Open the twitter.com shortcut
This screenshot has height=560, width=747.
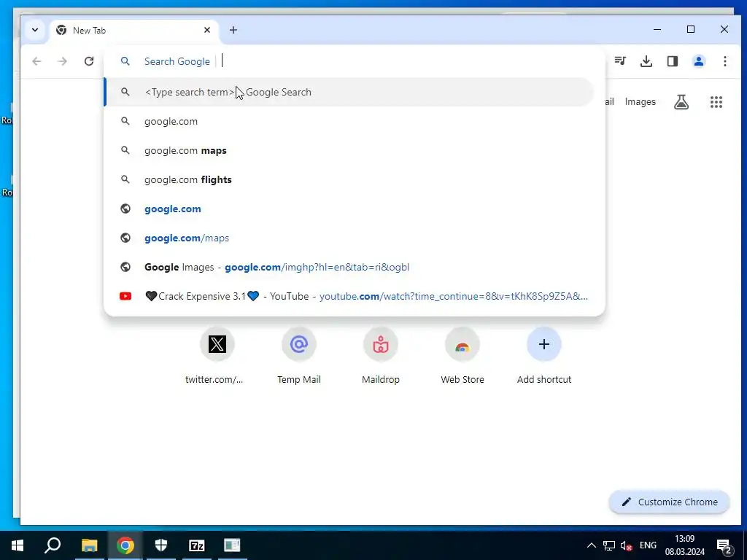[217, 356]
